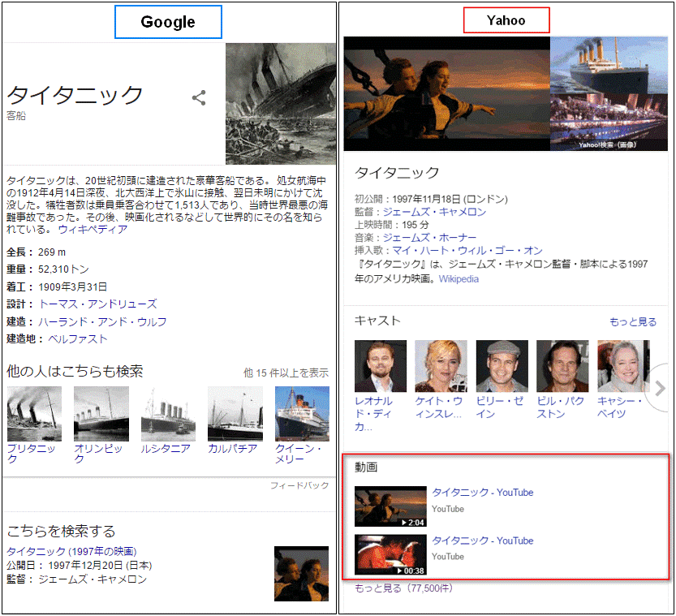Open the sinking Titanic image in Google panel
This screenshot has height=616, width=676.
[281, 103]
